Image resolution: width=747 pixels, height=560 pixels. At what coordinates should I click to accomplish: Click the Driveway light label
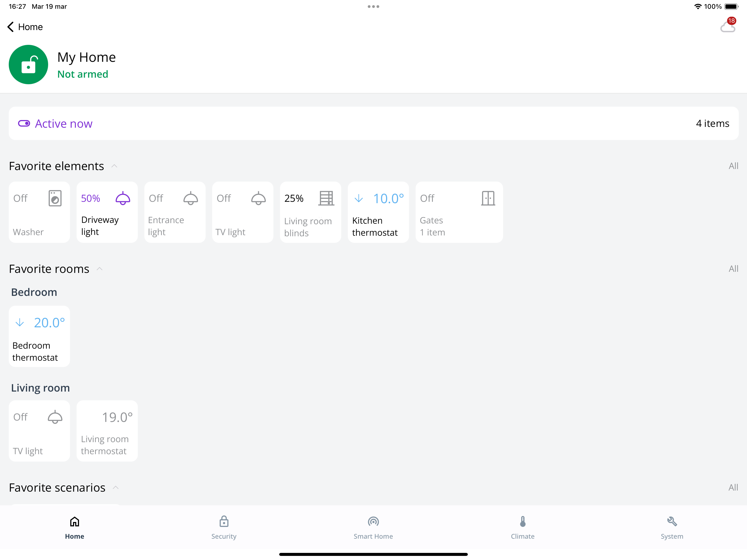tap(100, 226)
